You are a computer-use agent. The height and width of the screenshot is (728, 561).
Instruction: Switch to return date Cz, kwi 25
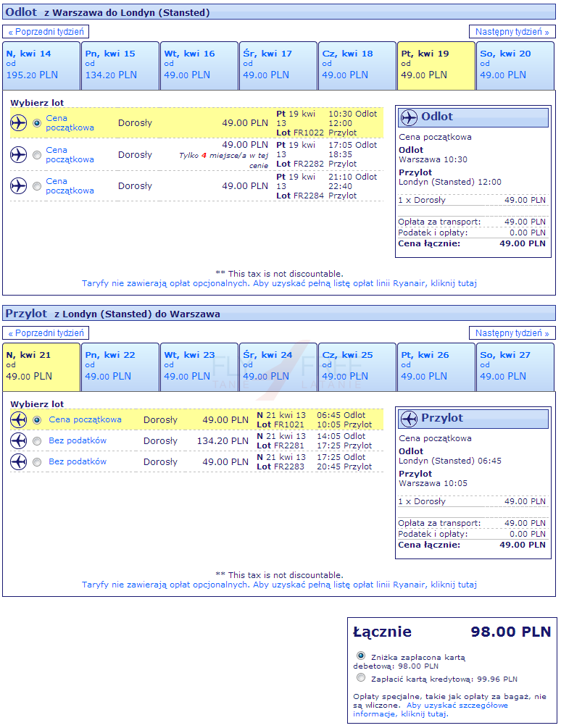click(x=357, y=367)
